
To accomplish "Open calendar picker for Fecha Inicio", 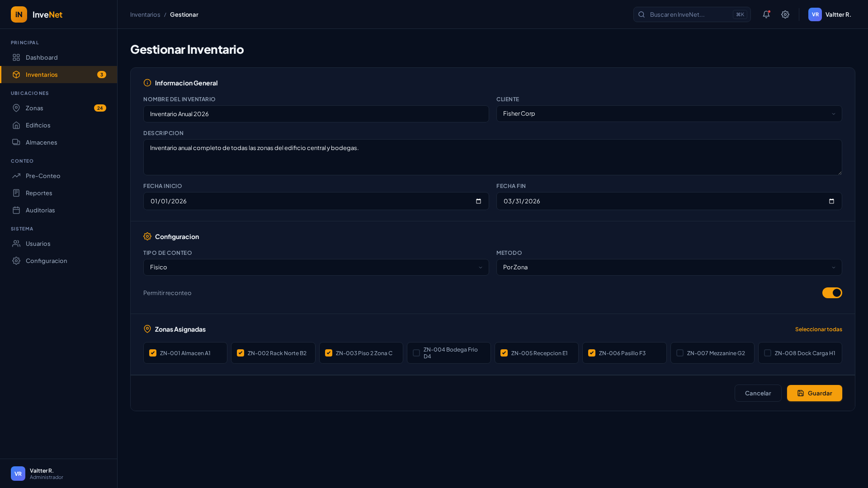I will tap(478, 201).
